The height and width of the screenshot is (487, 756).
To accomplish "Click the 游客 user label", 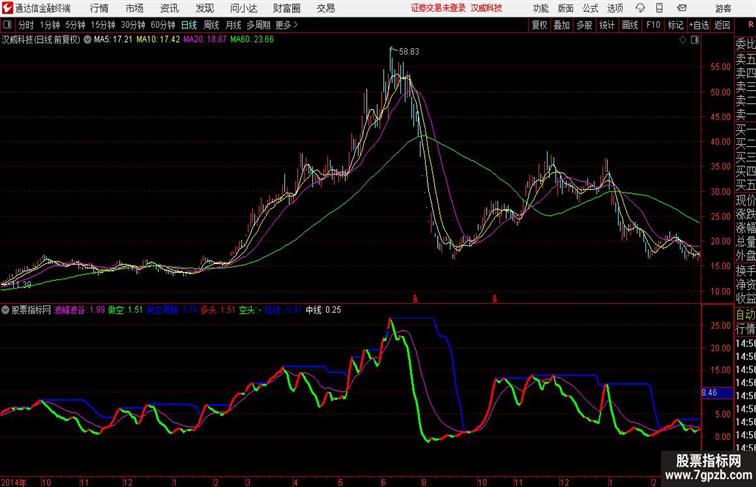I will tap(723, 8).
